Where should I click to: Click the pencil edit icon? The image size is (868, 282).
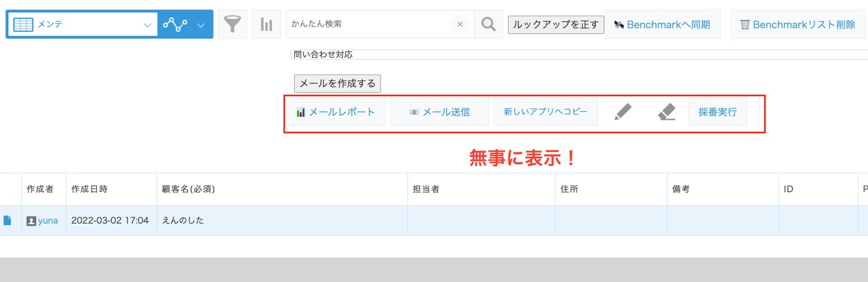click(623, 112)
